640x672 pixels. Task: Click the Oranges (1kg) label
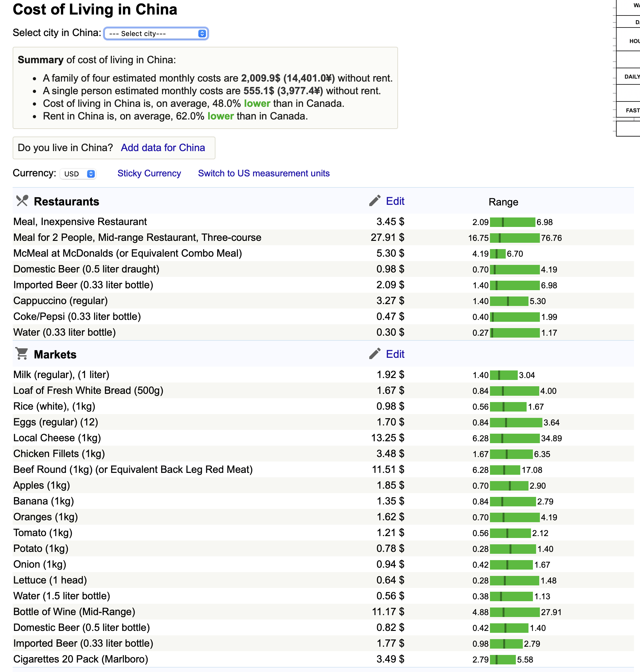click(x=46, y=517)
